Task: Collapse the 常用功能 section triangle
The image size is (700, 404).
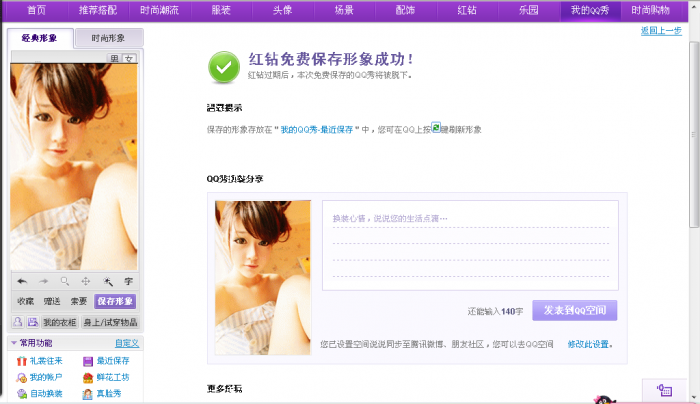Action: (14, 343)
